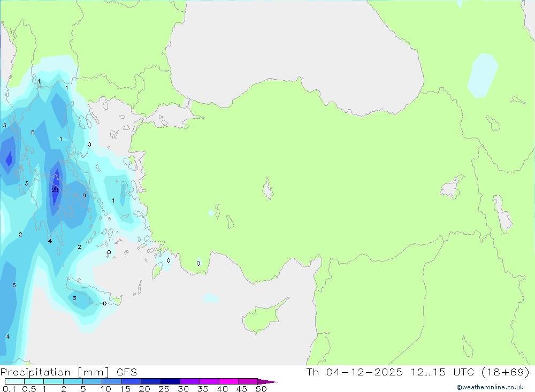Viewport: 535px width, 392px height.
Task: Select the 40–45 mm magenta legend swatch
Action: 228,381
